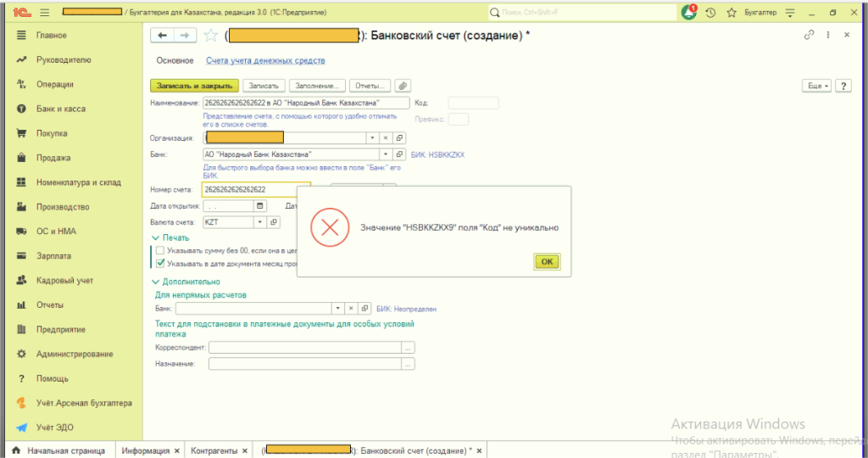
Task: Click Записать и закрыть button
Action: (x=194, y=86)
